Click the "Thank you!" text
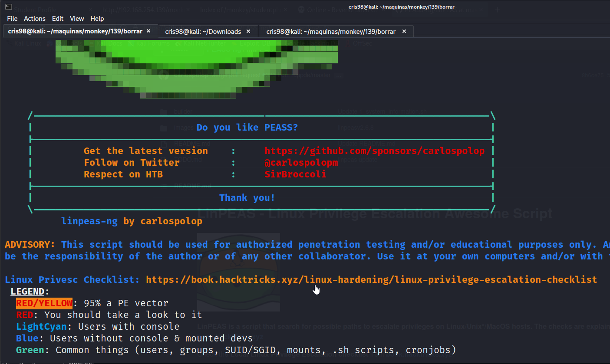The width and height of the screenshot is (610, 364). pos(247,198)
